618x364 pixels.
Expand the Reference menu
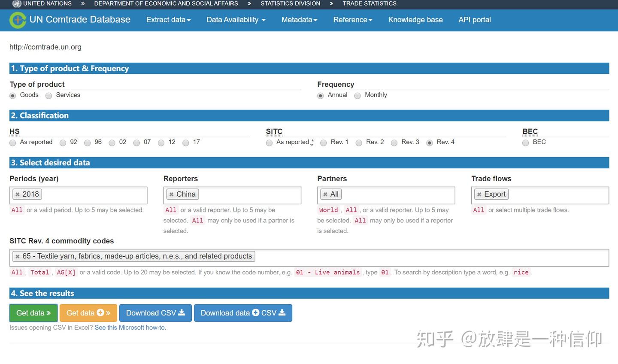352,20
